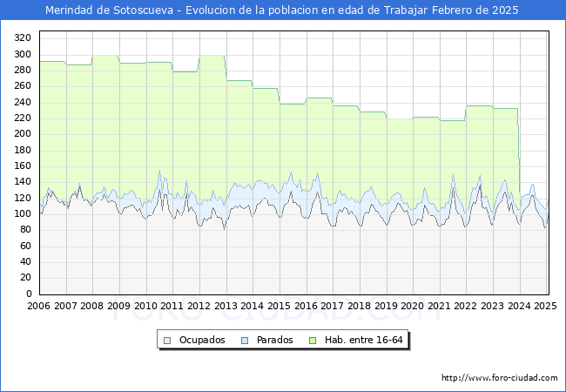566x392 pixels.
Task: Click the 2022 x-axis label
Action: coord(466,306)
